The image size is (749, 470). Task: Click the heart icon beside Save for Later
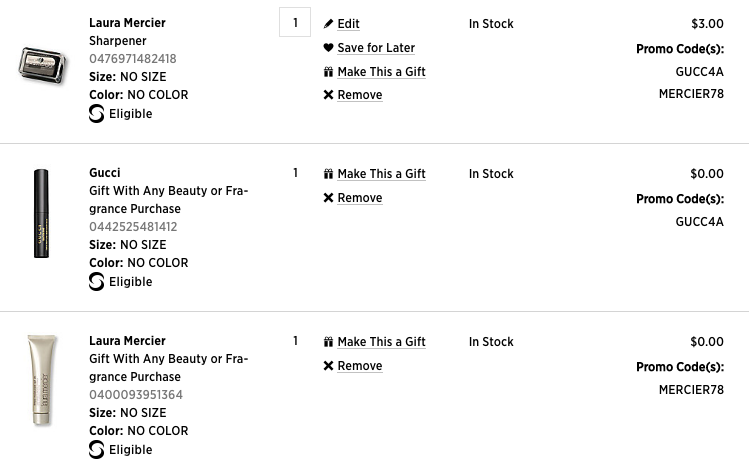[x=328, y=47]
